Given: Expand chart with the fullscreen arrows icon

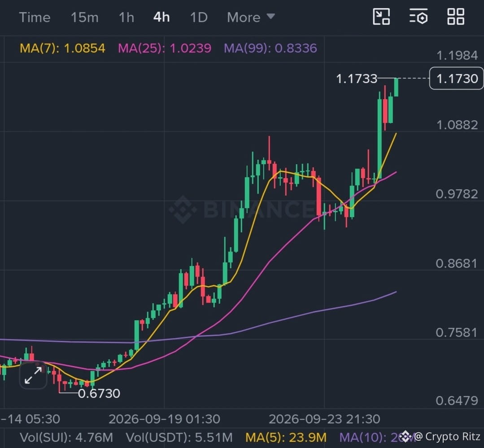Looking at the screenshot, I should (x=33, y=375).
